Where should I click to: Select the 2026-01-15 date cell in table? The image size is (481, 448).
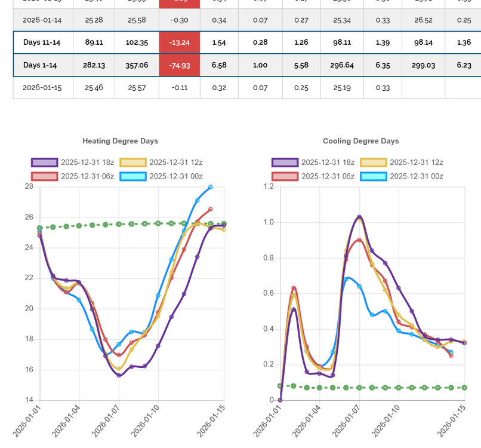click(x=42, y=88)
